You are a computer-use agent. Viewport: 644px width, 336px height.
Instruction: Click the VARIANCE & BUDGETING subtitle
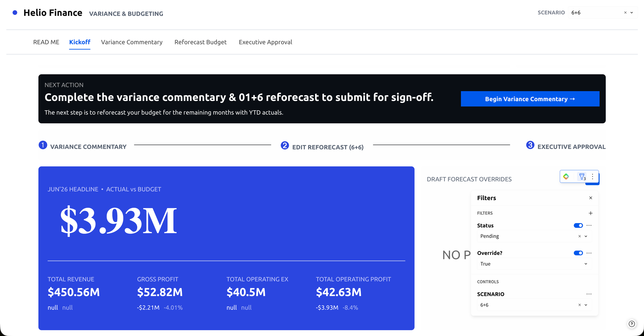(x=126, y=14)
